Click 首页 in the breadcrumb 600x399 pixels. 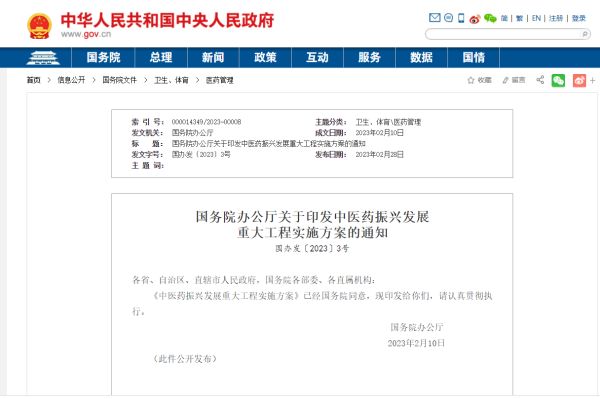click(x=33, y=80)
